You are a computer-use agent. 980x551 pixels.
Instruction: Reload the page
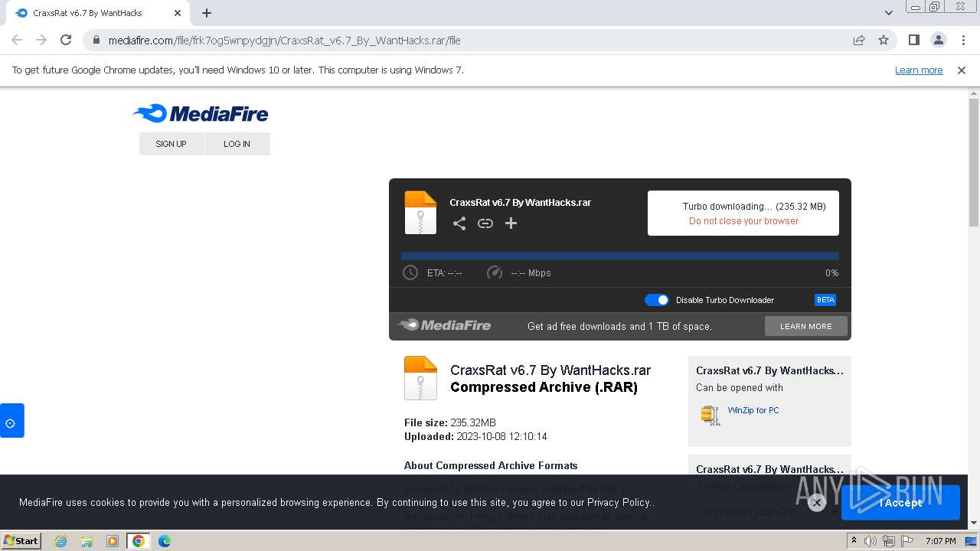[x=66, y=40]
